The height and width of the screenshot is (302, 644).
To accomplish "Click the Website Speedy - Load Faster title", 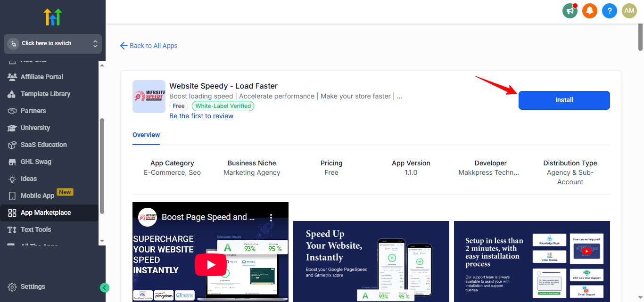I will pos(223,86).
